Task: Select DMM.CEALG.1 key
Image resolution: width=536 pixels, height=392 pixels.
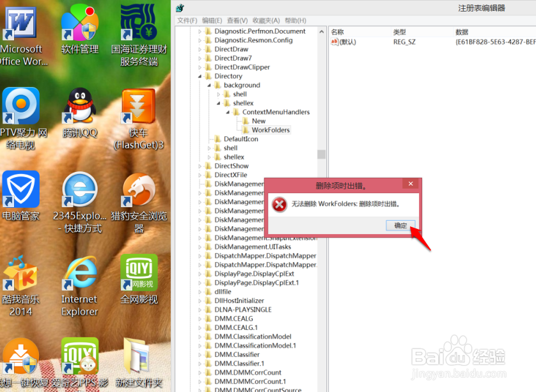Action: coord(236,327)
